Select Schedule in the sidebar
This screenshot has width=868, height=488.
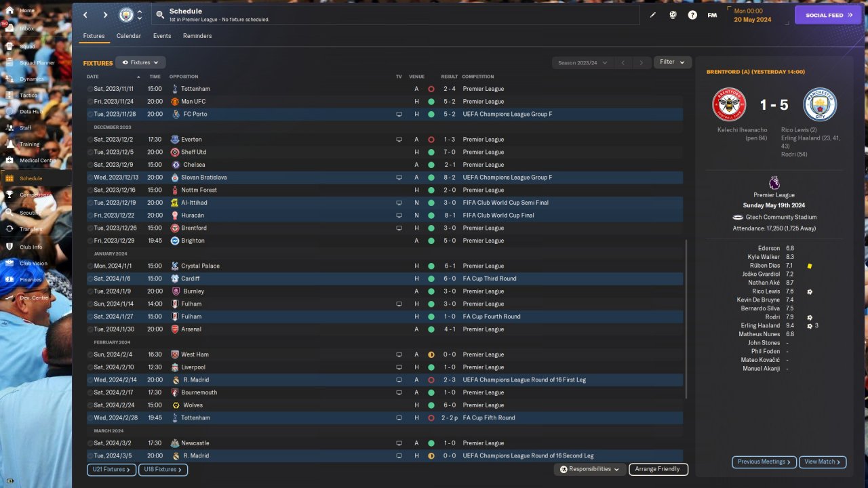click(36, 178)
